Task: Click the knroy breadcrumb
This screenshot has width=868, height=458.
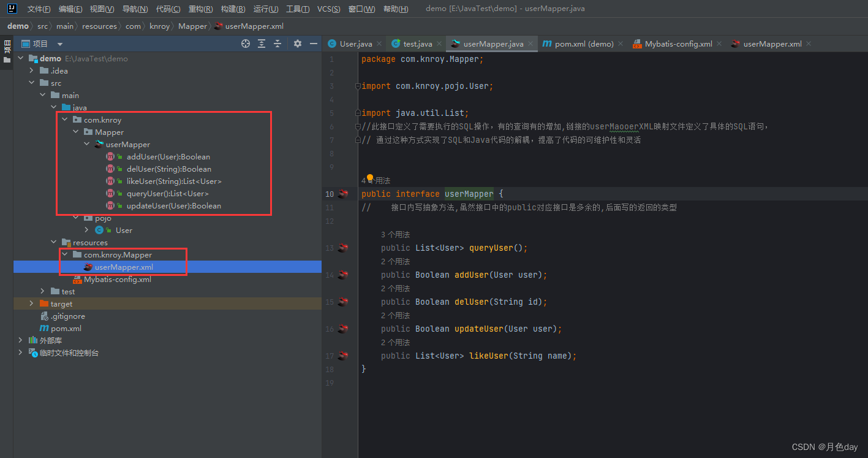Action: point(159,26)
